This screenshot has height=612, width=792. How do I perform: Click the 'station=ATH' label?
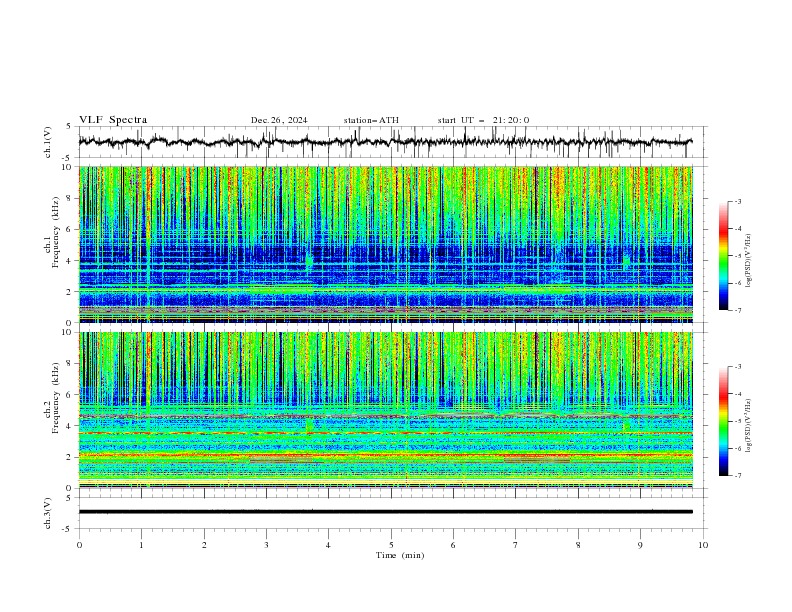pos(371,120)
